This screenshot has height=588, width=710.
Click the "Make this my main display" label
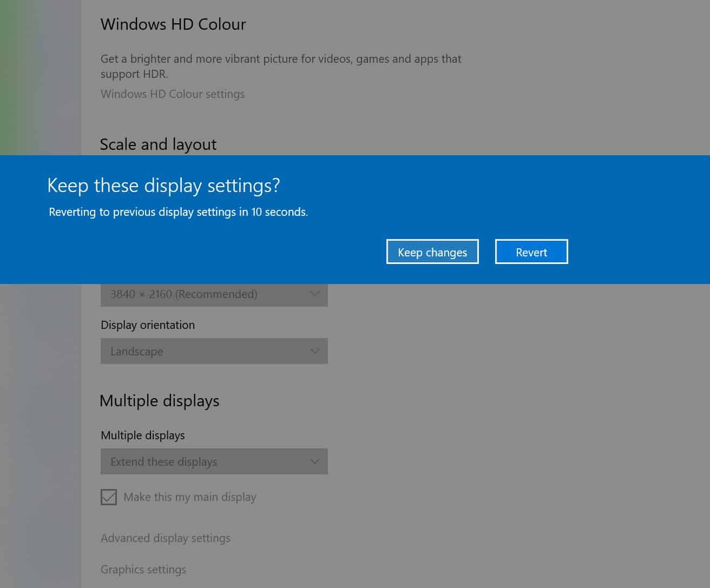190,497
